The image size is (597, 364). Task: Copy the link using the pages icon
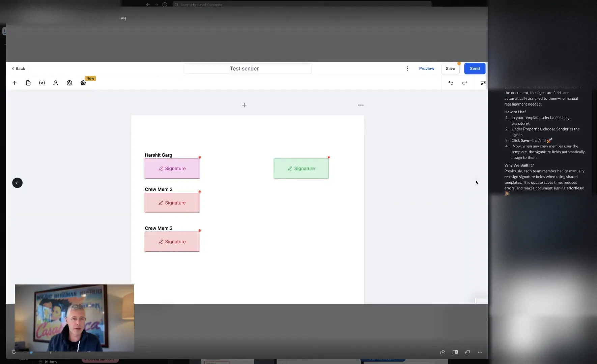point(468,352)
